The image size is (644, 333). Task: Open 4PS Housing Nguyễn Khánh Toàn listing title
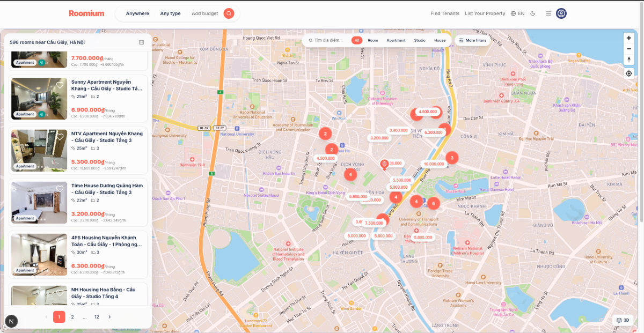coord(107,241)
